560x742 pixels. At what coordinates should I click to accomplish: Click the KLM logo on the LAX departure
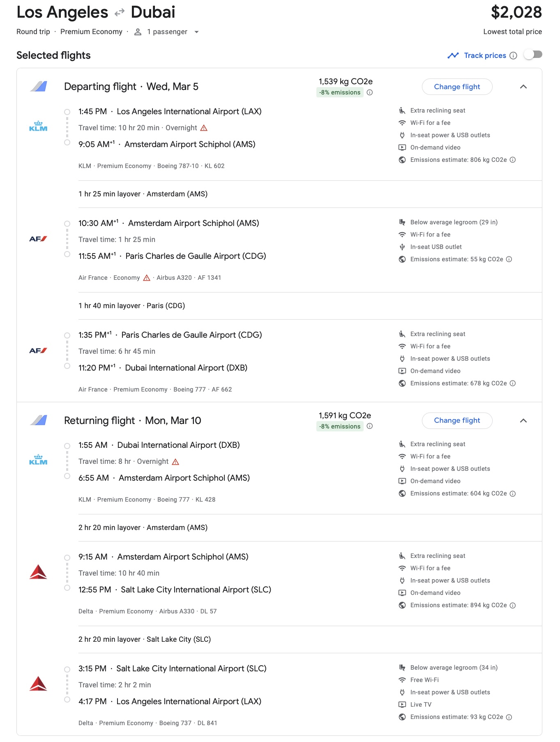click(x=38, y=126)
